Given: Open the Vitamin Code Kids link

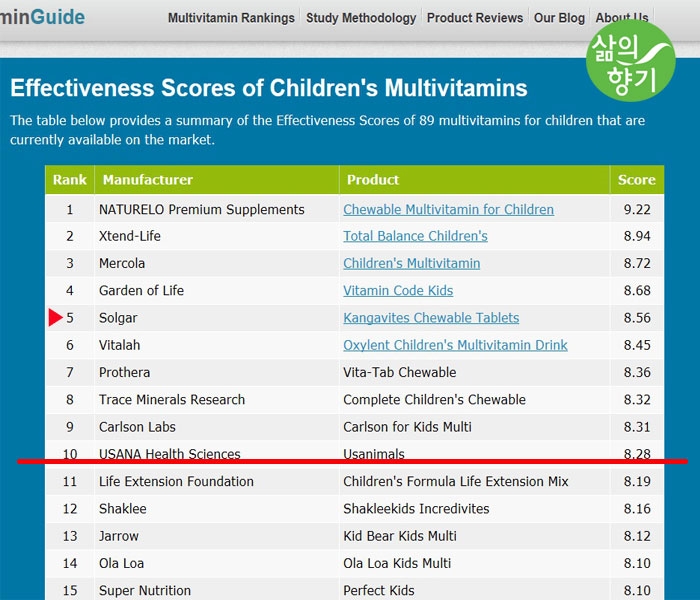Looking at the screenshot, I should 398,290.
